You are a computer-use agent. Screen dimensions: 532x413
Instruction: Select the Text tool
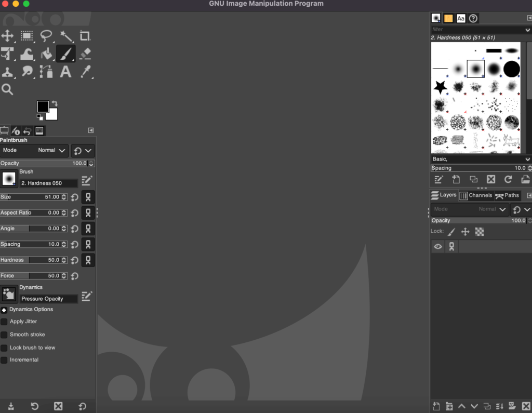click(65, 72)
